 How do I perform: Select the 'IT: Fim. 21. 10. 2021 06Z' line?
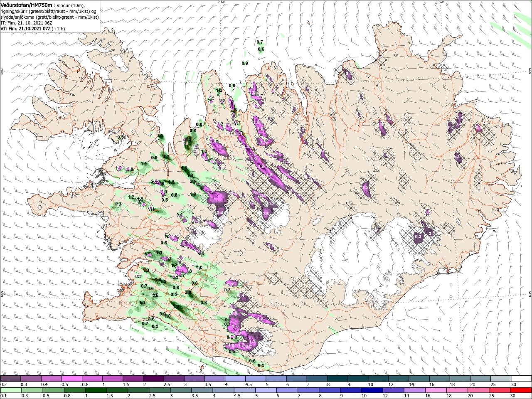click(26, 23)
